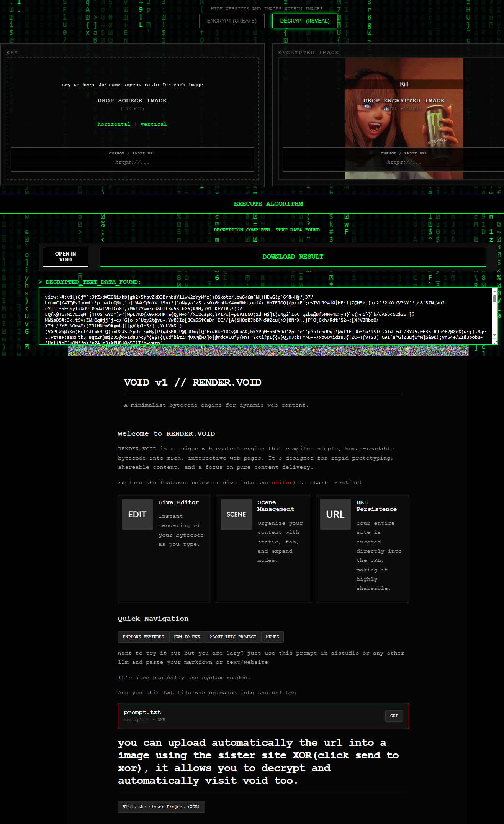Click the URL icon of URL Persistence
The image size is (504, 824).
335,514
